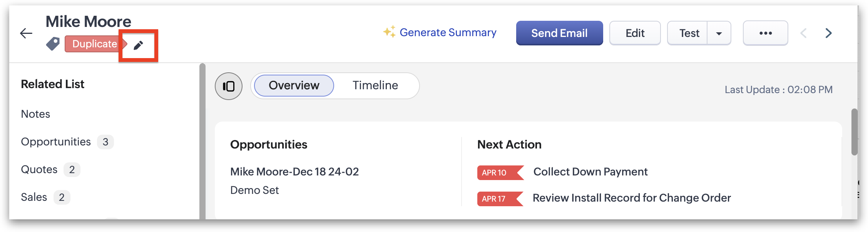Select Notes in Related List

[x=35, y=114]
